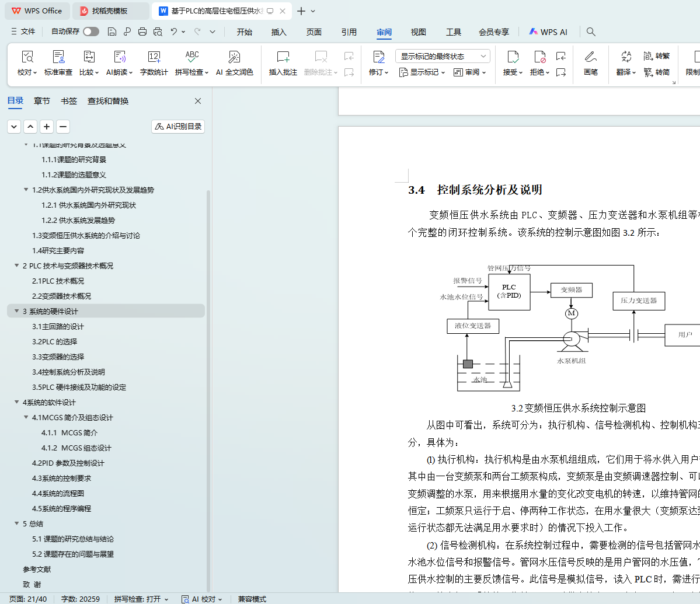The width and height of the screenshot is (700, 604).
Task: Switch to the 视图 ribbon tab
Action: 418,32
